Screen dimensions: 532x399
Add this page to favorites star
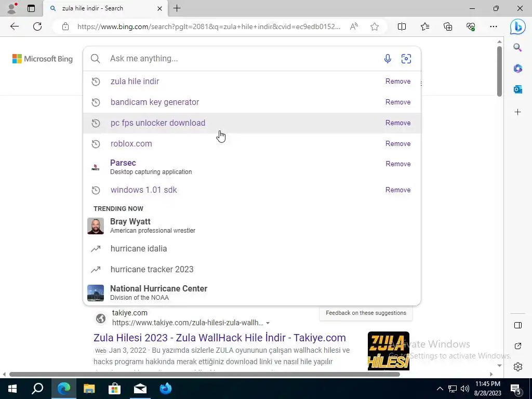(374, 26)
